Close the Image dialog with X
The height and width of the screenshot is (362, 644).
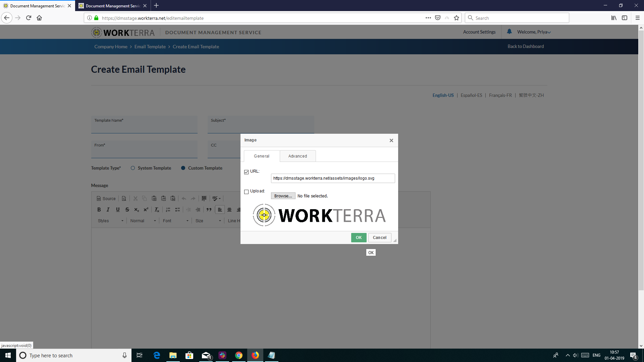pos(391,140)
